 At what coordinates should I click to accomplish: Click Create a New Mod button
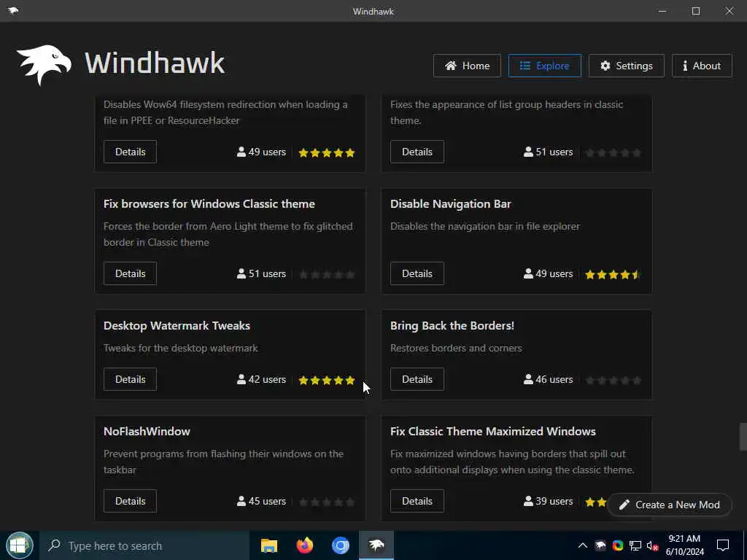(670, 505)
